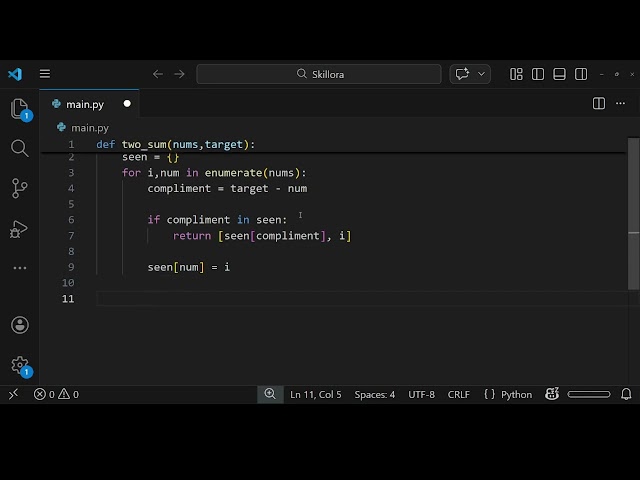Toggle the bottom panel
Viewport: 640px width, 480px height.
point(559,74)
